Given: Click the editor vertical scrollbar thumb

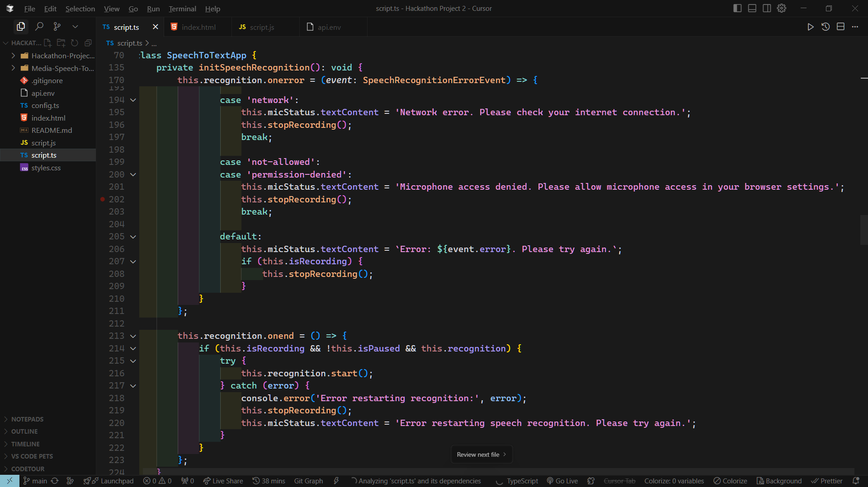Looking at the screenshot, I should [x=864, y=230].
